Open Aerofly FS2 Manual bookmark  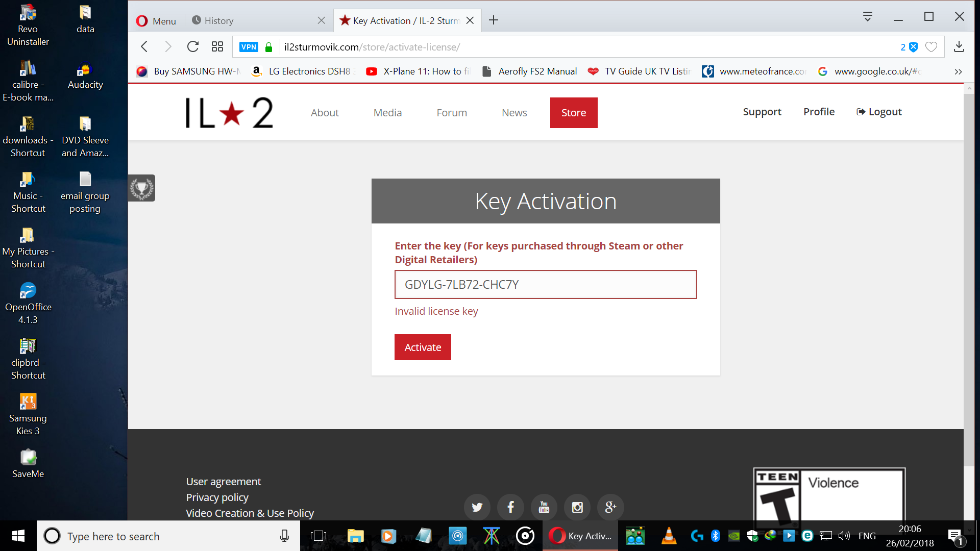(530, 71)
